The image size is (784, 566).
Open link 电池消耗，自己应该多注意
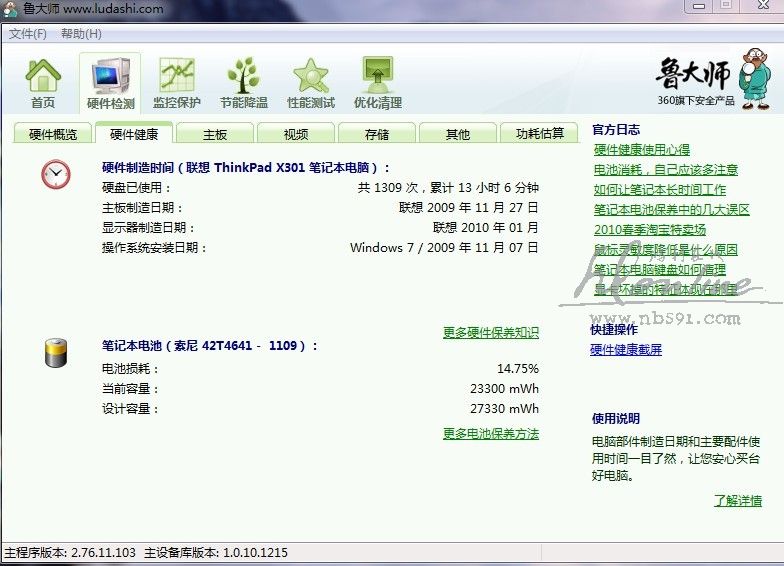[666, 170]
